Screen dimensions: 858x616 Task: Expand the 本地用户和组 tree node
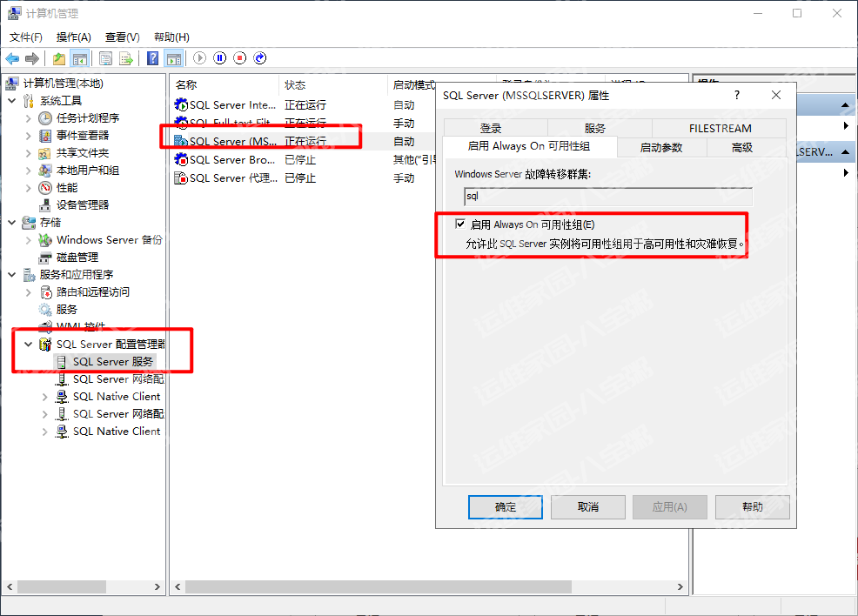coord(29,171)
